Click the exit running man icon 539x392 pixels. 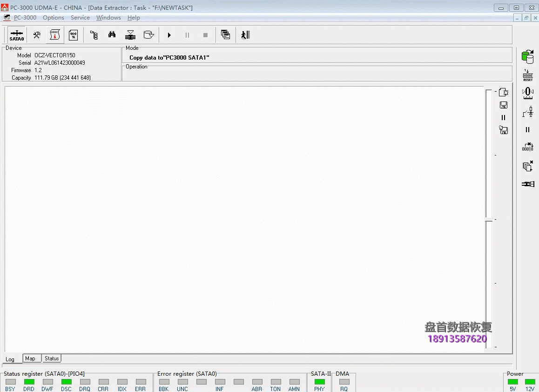[245, 35]
